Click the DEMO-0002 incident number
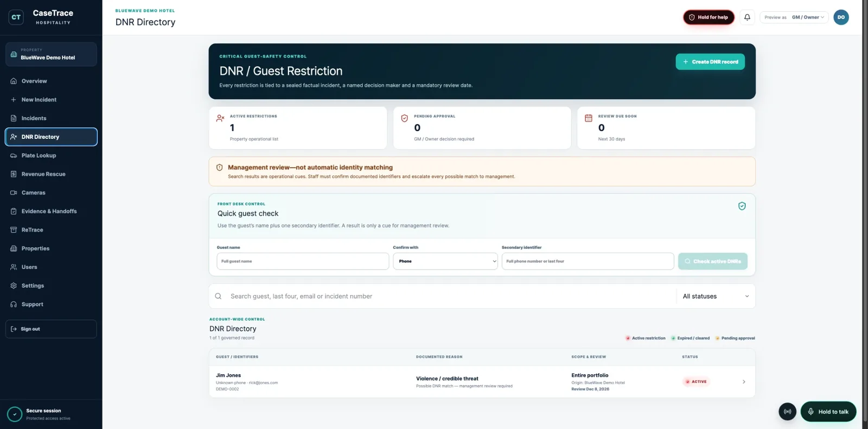Viewport: 868px width, 429px height. [x=227, y=389]
